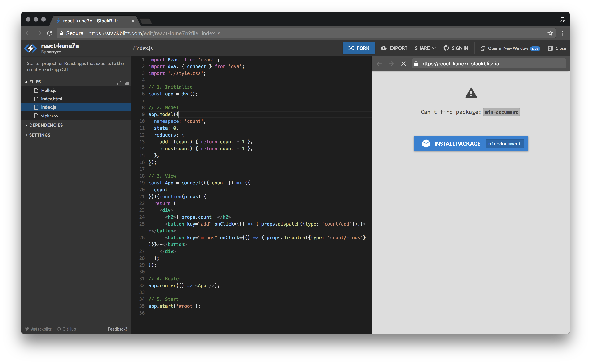Expand the DEPENDENCIES section

pyautogui.click(x=44, y=125)
